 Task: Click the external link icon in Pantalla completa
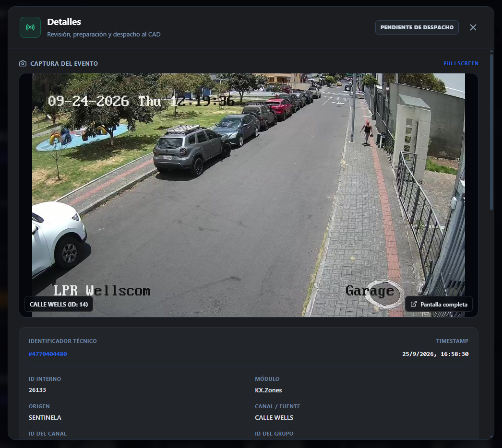414,304
